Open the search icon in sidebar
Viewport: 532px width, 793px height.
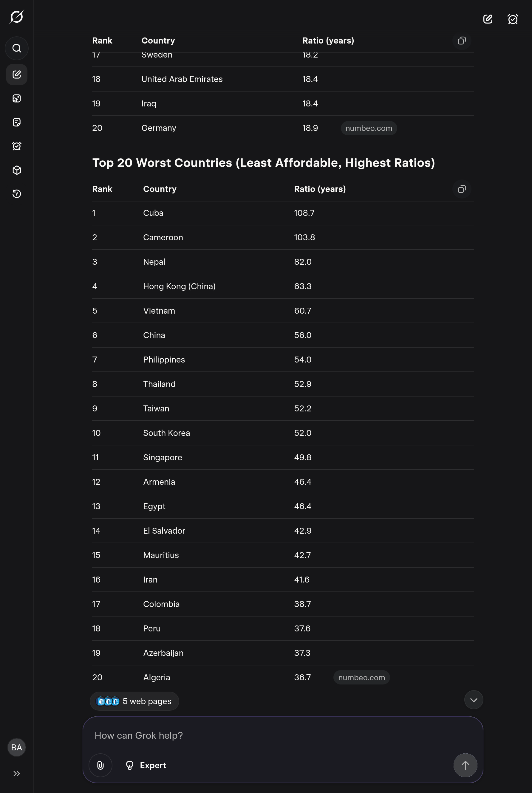17,48
